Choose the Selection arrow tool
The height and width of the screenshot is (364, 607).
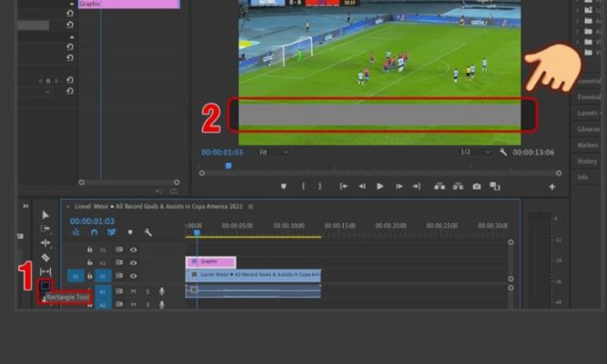[x=46, y=215]
